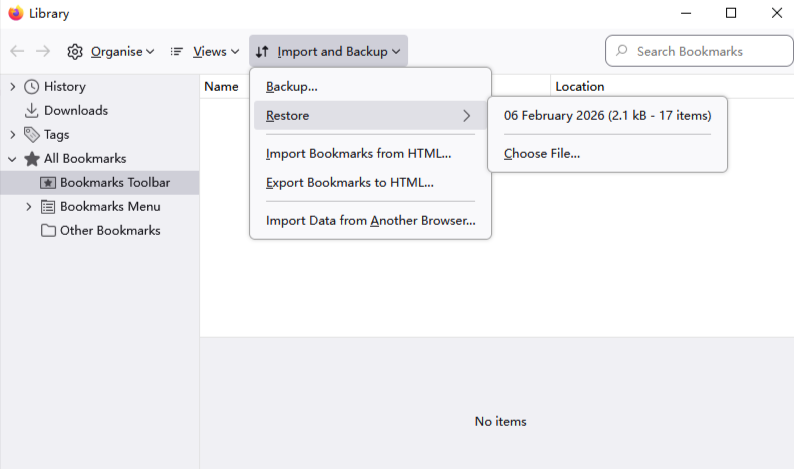Click the All Bookmarks star icon
The height and width of the screenshot is (469, 794).
(32, 159)
